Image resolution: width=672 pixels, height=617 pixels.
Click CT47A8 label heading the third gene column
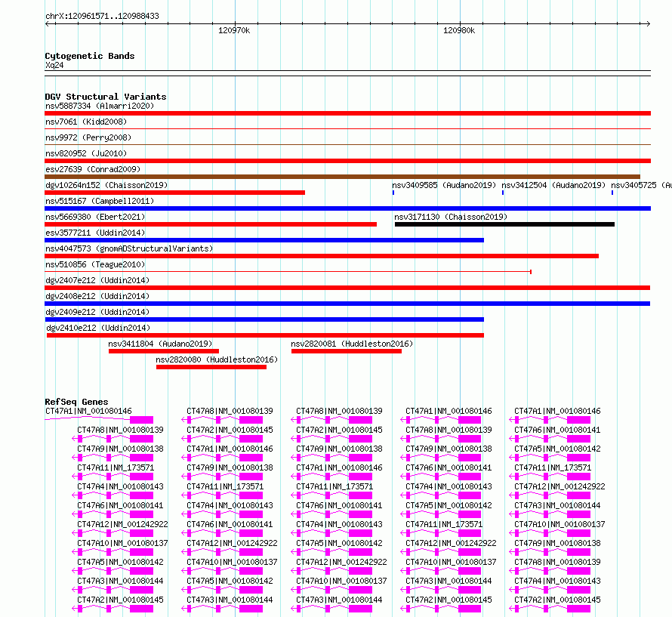point(339,411)
